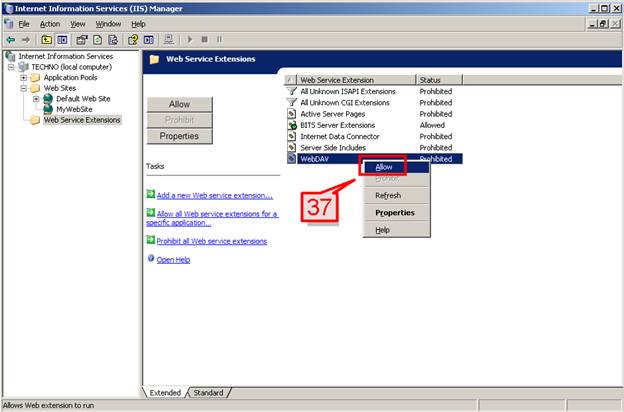The height and width of the screenshot is (412, 624).
Task: Click the Show/Hide Console Tree icon
Action: 62,39
